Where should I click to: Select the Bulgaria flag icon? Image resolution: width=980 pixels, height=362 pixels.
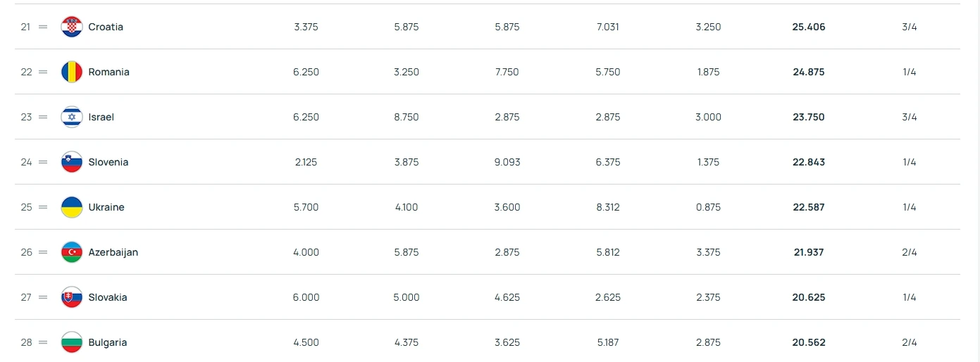pos(72,342)
